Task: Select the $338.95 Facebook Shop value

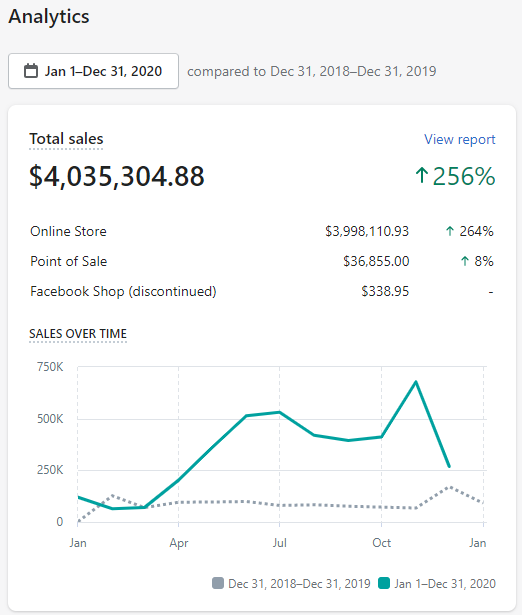Action: pyautogui.click(x=385, y=291)
